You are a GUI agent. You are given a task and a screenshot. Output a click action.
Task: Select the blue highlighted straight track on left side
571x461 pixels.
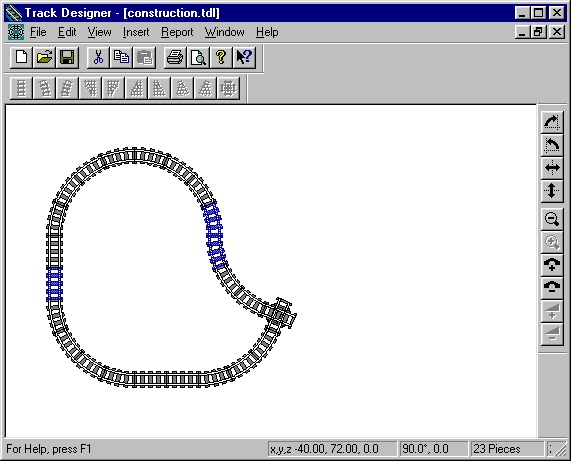[x=54, y=284]
